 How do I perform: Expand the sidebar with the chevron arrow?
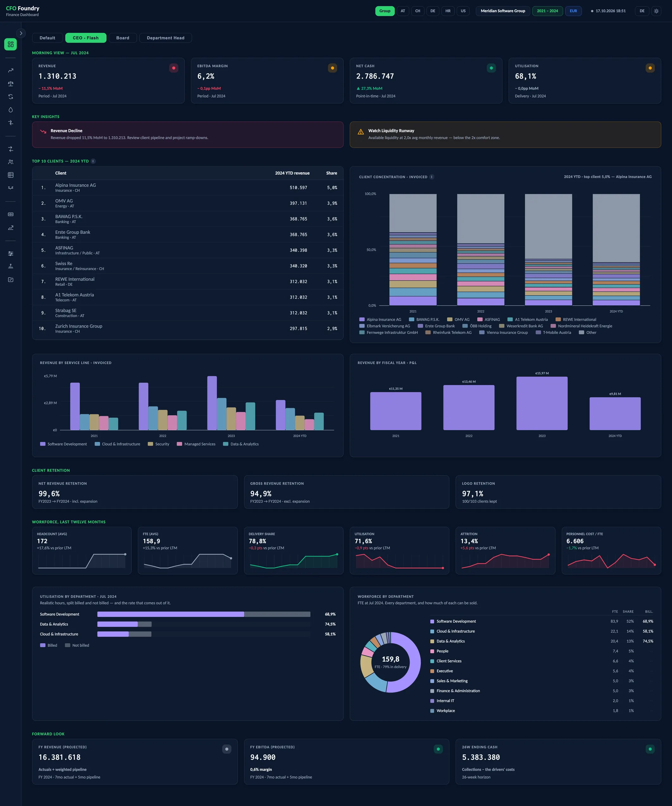(x=21, y=33)
